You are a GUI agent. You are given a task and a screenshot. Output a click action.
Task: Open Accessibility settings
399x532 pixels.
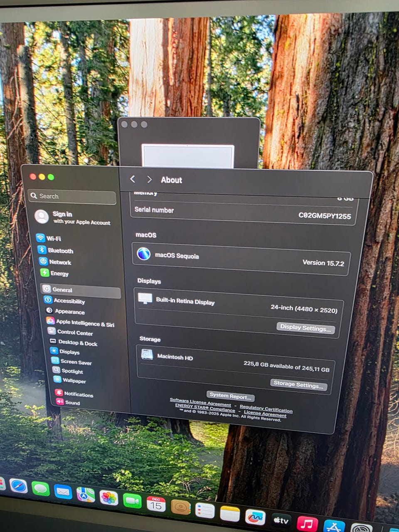click(x=64, y=300)
